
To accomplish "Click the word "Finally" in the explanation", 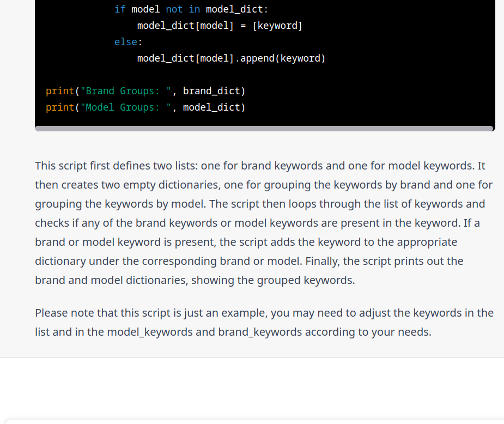I will pos(323,261).
